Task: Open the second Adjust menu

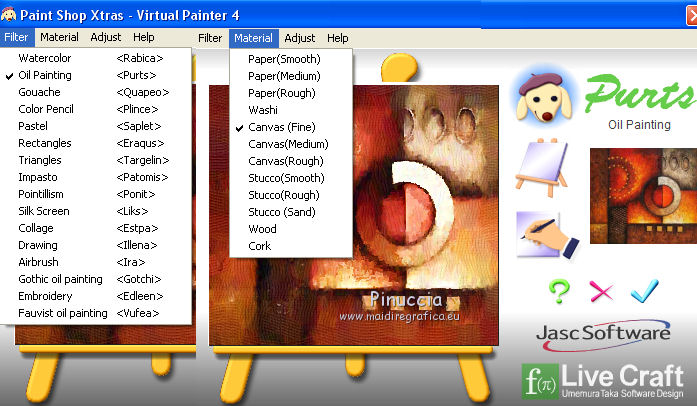Action: tap(300, 38)
